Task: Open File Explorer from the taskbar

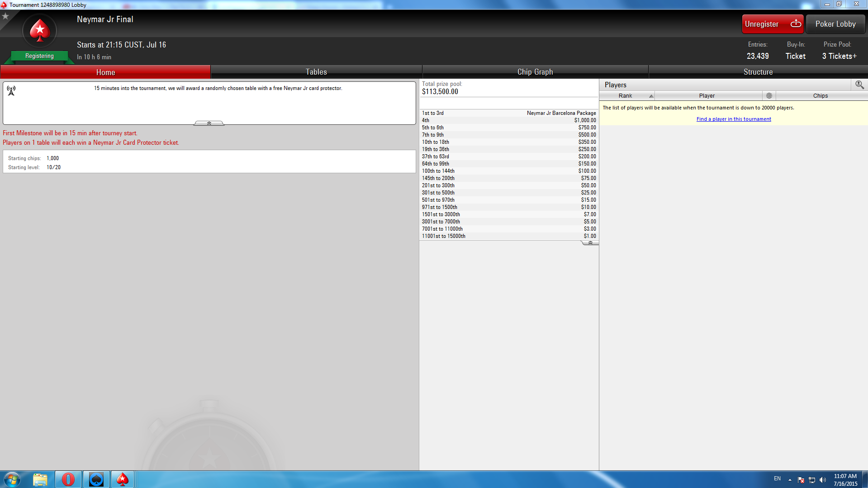Action: tap(40, 479)
